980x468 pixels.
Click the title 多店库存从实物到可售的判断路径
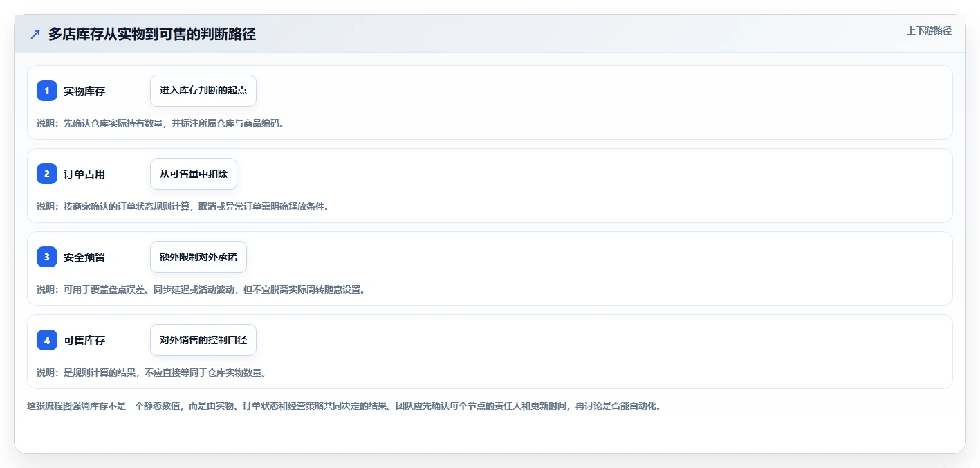point(152,35)
